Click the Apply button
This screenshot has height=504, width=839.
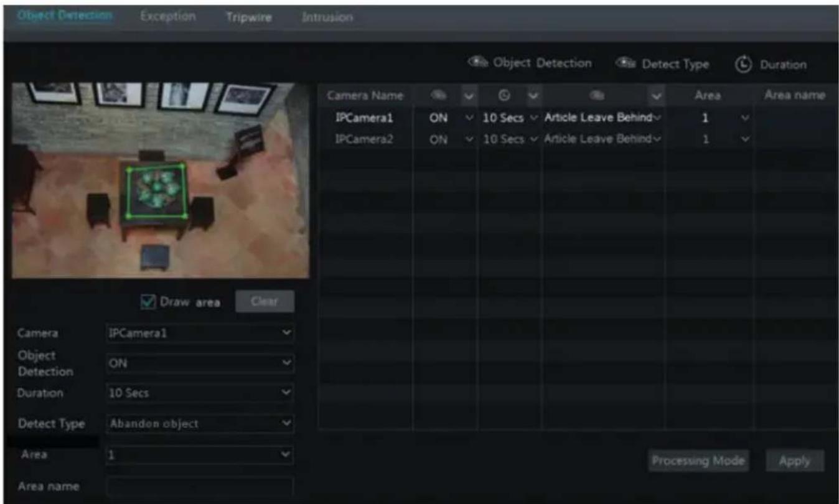click(x=795, y=461)
